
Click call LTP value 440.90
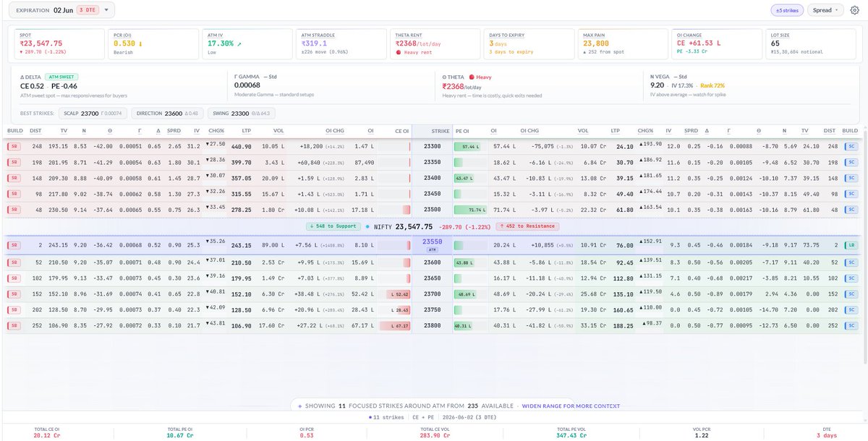coord(242,146)
